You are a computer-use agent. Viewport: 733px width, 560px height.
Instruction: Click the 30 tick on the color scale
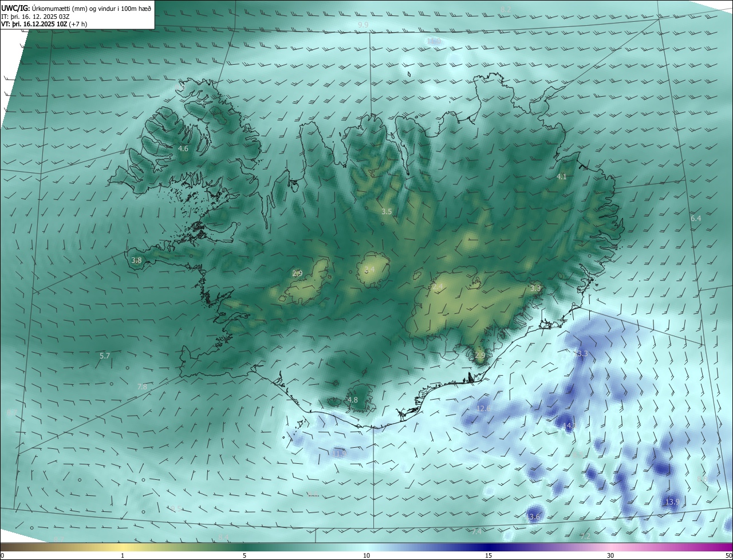point(610,555)
